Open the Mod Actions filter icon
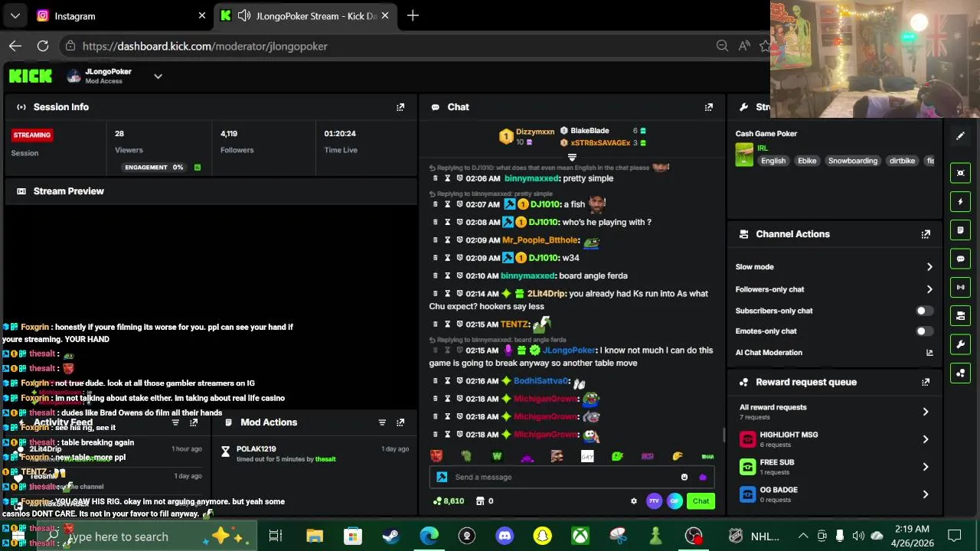Screen dimensions: 980x551 (382, 422)
